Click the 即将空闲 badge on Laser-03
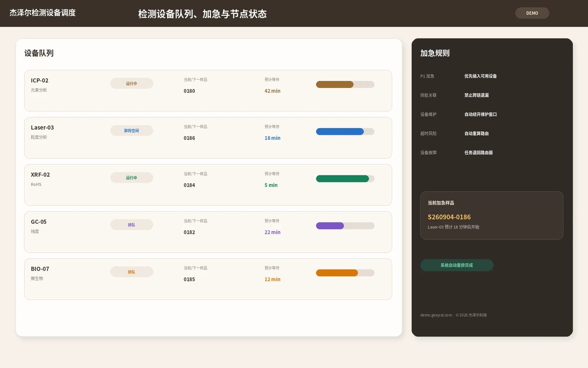588x368 pixels. pyautogui.click(x=131, y=130)
